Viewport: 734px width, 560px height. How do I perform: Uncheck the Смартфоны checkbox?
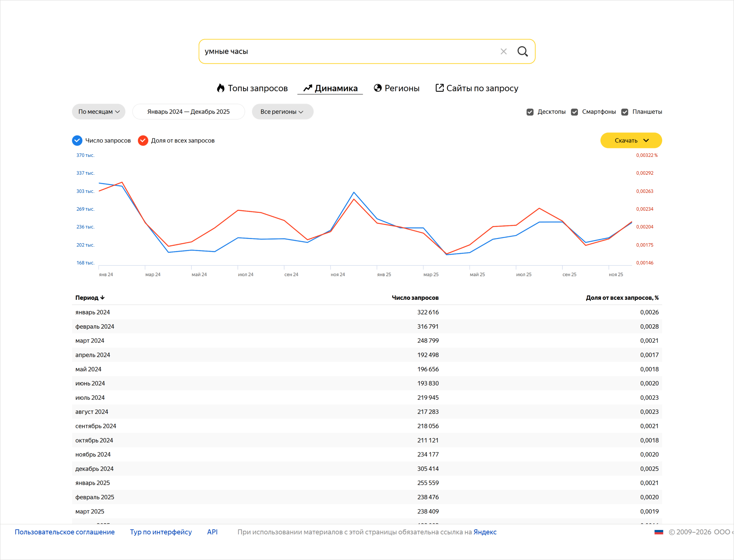click(574, 112)
